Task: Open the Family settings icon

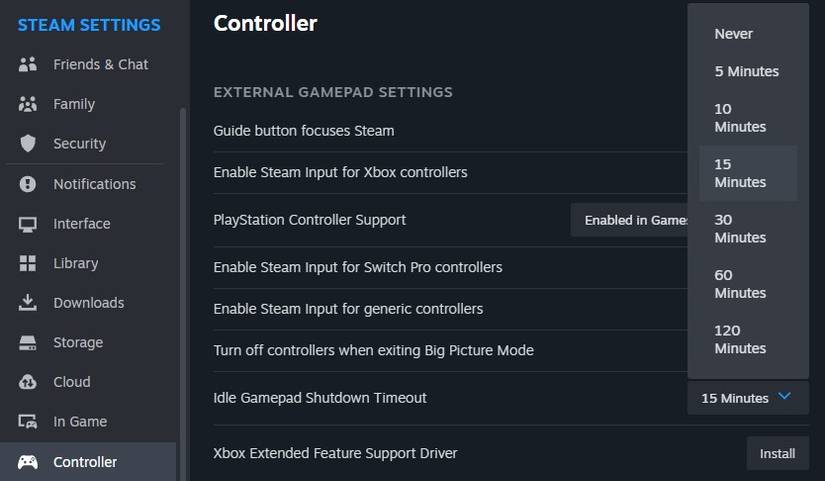Action: (x=28, y=104)
